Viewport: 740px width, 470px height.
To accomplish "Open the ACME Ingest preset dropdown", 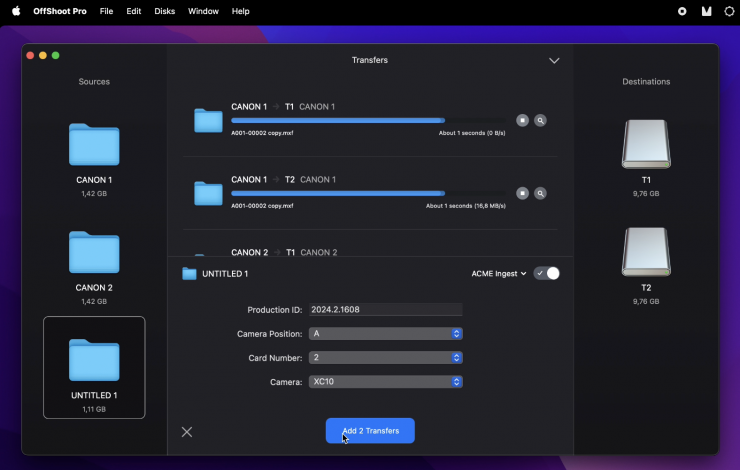I will [499, 273].
